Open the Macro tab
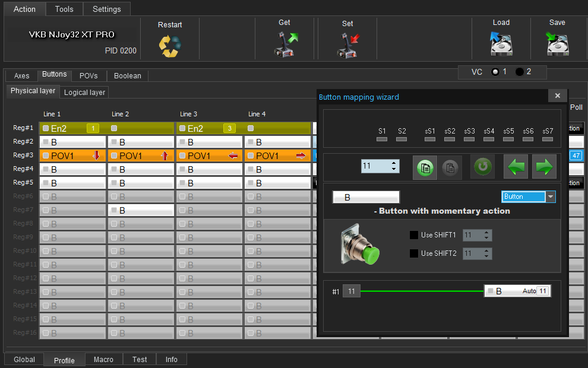The width and height of the screenshot is (588, 368). pyautogui.click(x=103, y=359)
